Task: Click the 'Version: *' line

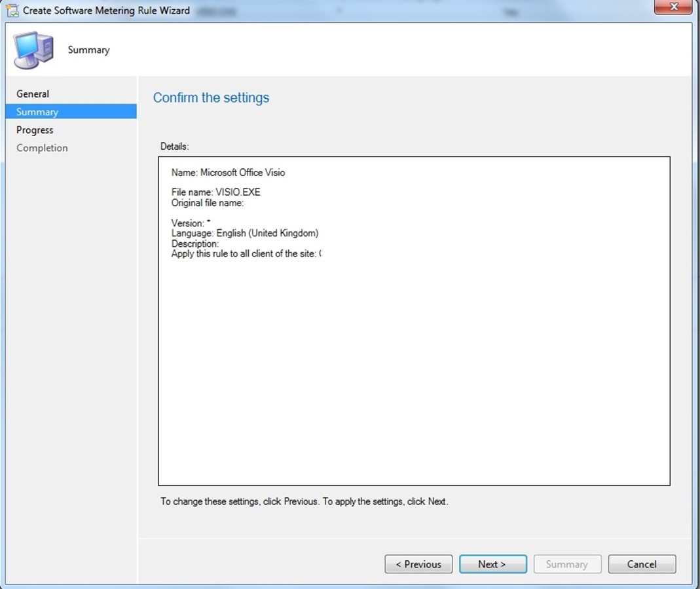Action: tap(191, 223)
